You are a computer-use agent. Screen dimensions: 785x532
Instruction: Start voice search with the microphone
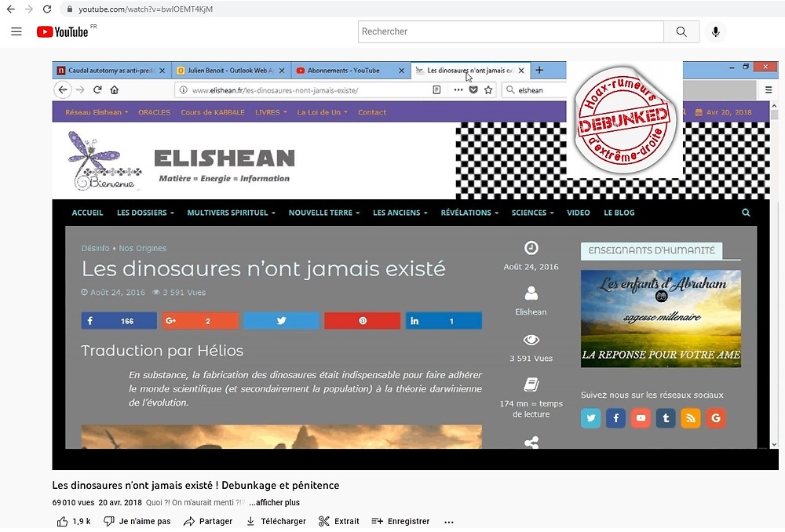[715, 31]
